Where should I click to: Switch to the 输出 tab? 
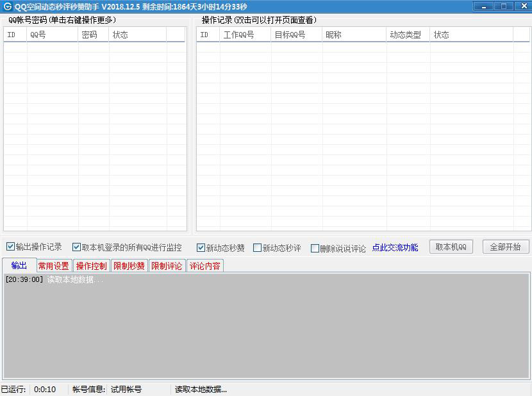[19, 265]
